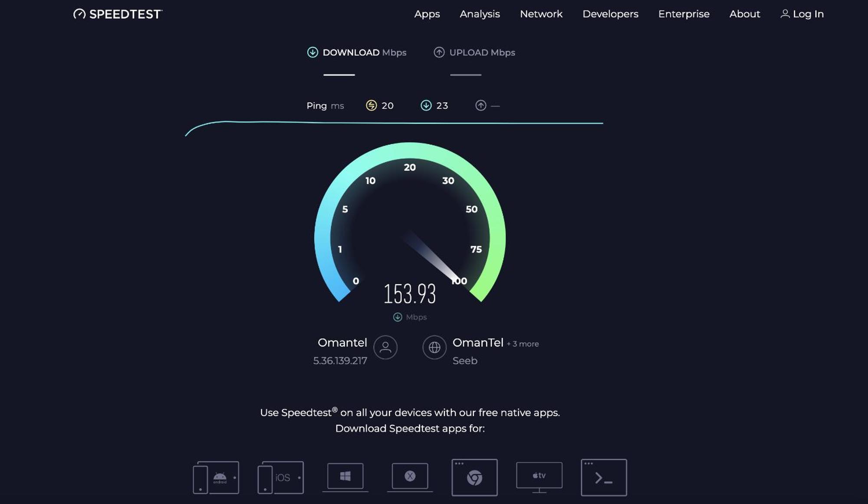Click the yellow idle ping icon
This screenshot has width=868, height=504.
click(372, 105)
